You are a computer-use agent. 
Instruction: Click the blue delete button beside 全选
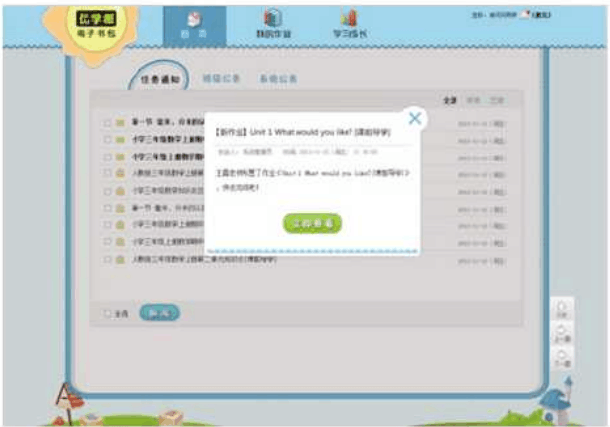pyautogui.click(x=159, y=313)
